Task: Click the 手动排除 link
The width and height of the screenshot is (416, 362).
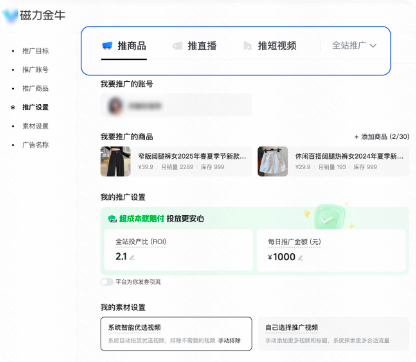Action: click(x=229, y=341)
